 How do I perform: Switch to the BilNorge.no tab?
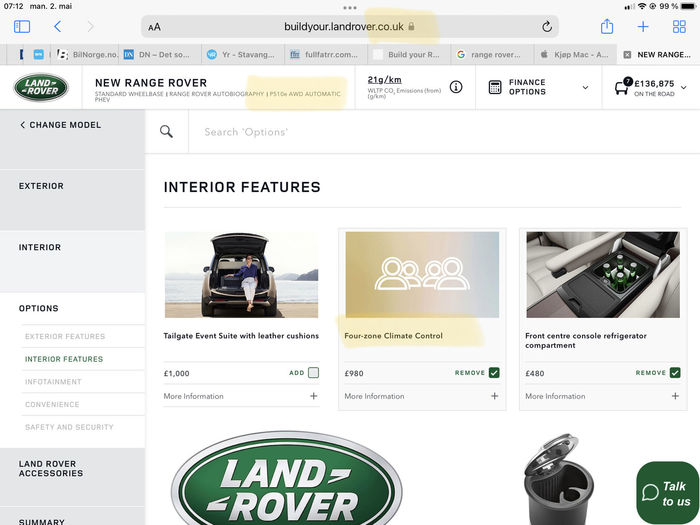click(x=87, y=54)
